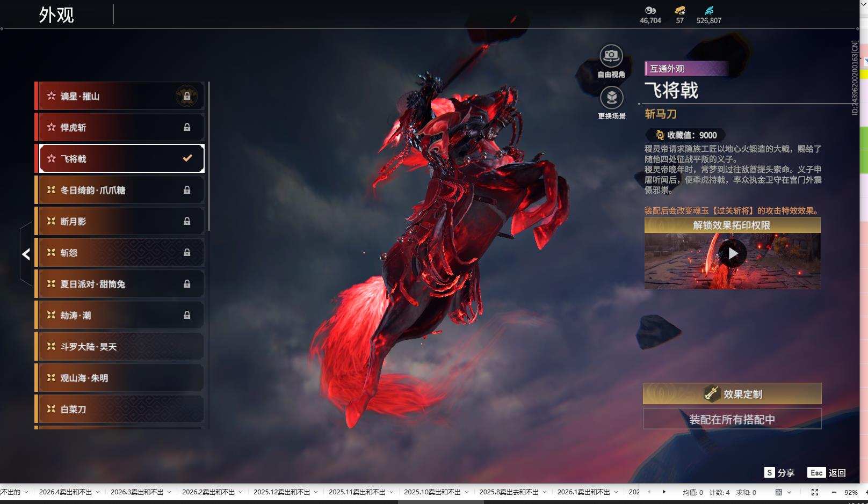The width and height of the screenshot is (868, 504).
Task: Select the 断月影 skin entry
Action: (x=119, y=221)
